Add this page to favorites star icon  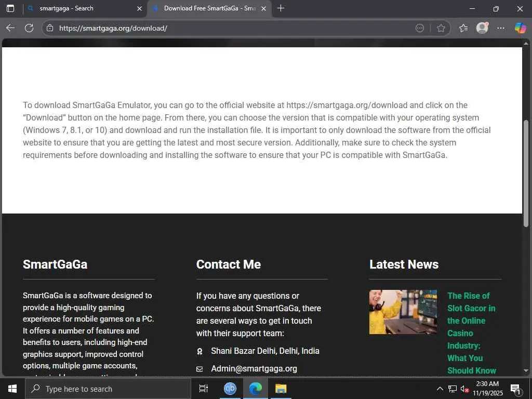point(441,28)
